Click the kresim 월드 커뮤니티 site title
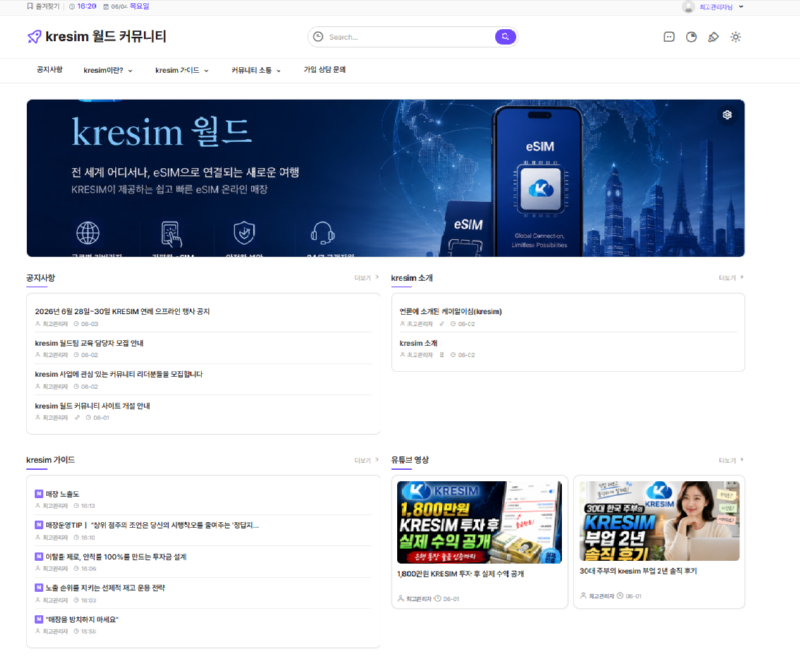 pyautogui.click(x=106, y=37)
